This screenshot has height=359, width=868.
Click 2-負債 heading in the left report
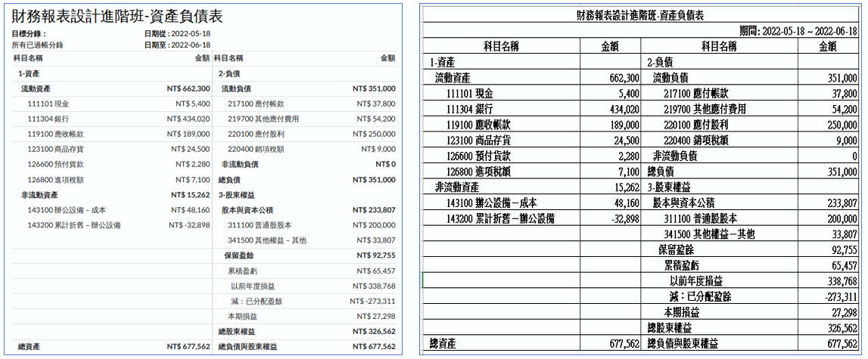point(230,73)
